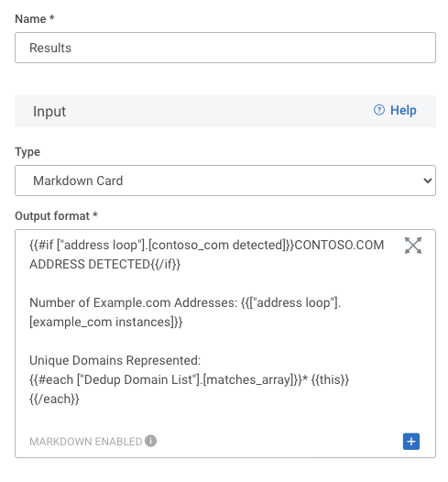
Task: Place cursor at the {{/each}} closing tag
Action: click(x=54, y=399)
